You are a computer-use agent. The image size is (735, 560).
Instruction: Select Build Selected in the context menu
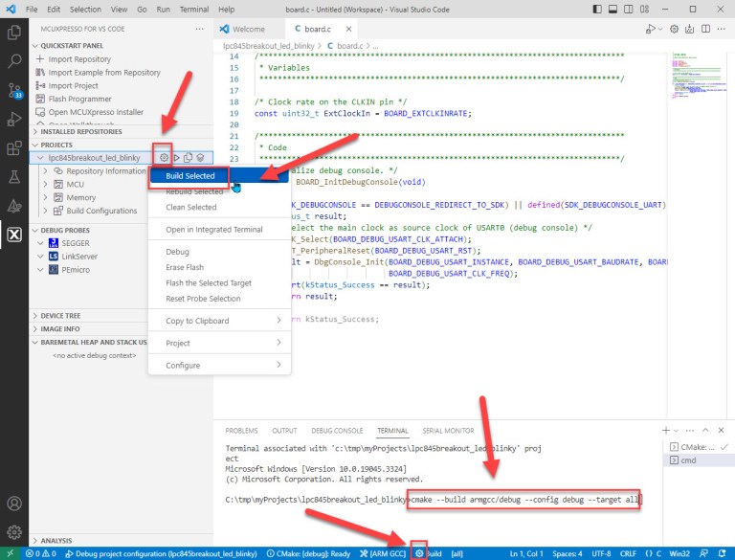[x=190, y=176]
